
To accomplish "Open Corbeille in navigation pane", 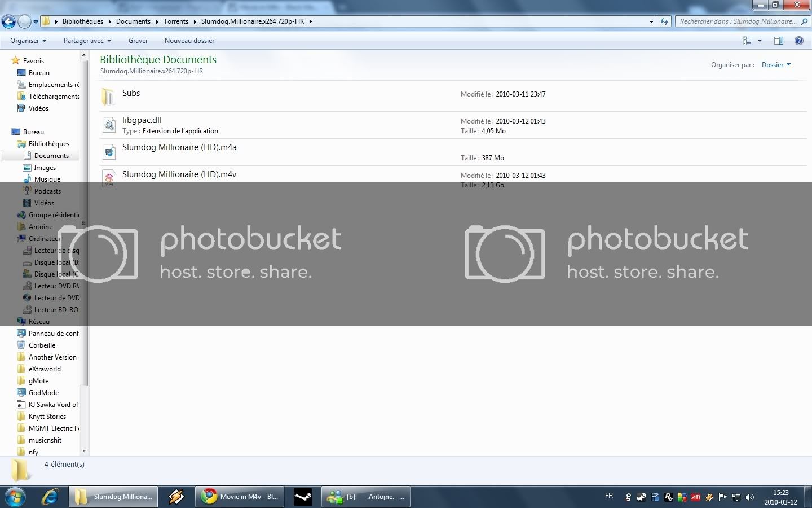I will coord(42,345).
